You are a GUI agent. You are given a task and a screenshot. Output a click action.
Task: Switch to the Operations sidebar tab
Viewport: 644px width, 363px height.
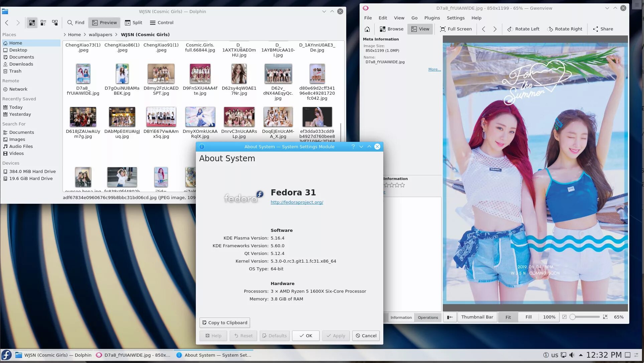[x=428, y=317]
